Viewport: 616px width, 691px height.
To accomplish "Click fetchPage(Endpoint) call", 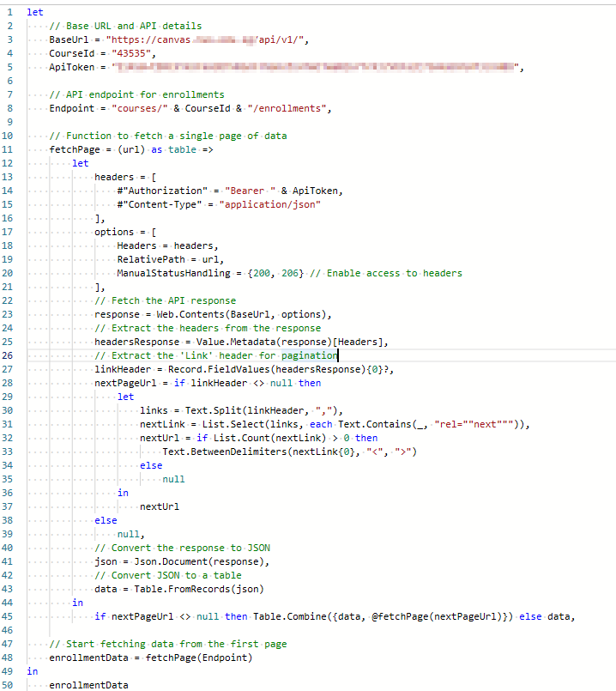I will tap(198, 658).
